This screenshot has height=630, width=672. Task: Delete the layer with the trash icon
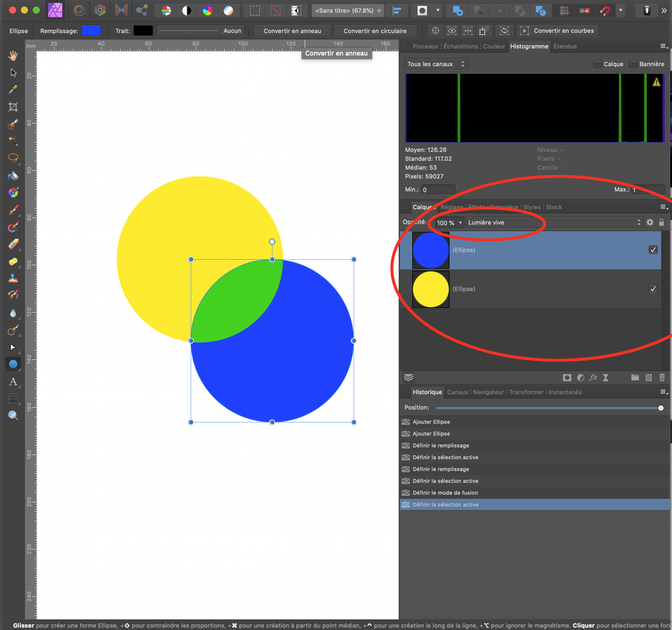(x=662, y=377)
